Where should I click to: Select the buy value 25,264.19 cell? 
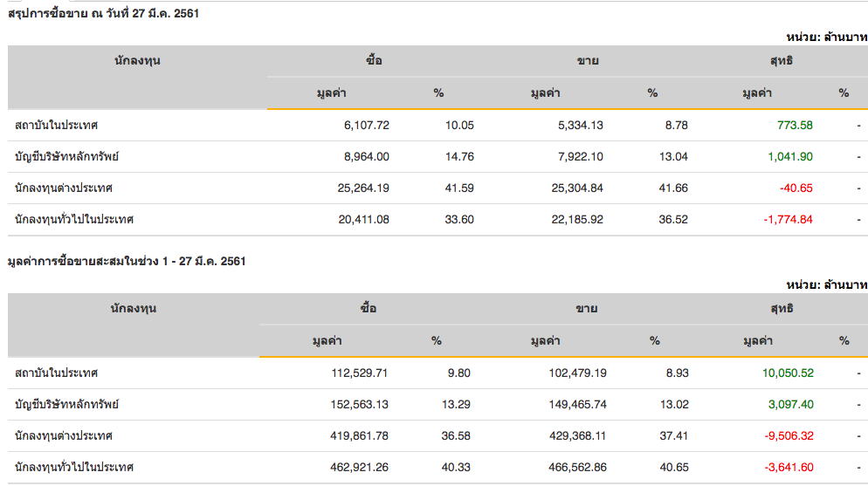pyautogui.click(x=363, y=188)
